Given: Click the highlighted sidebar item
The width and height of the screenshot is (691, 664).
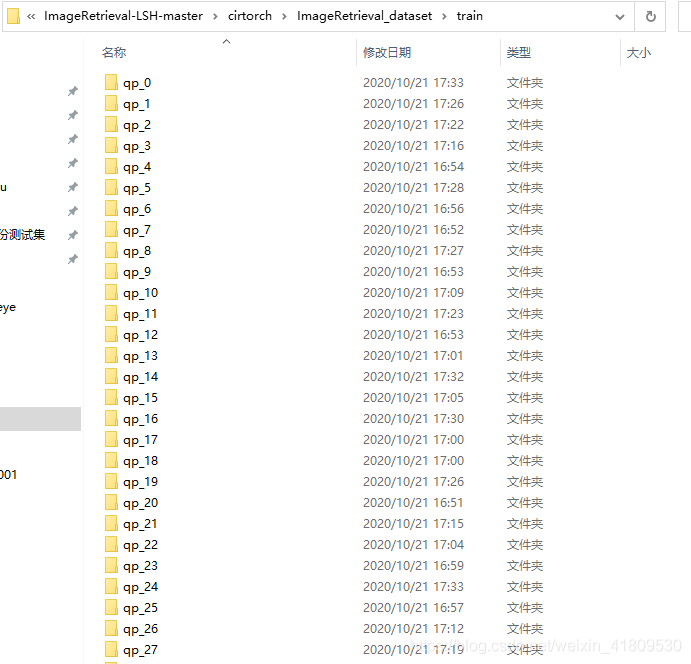Looking at the screenshot, I should (x=40, y=419).
